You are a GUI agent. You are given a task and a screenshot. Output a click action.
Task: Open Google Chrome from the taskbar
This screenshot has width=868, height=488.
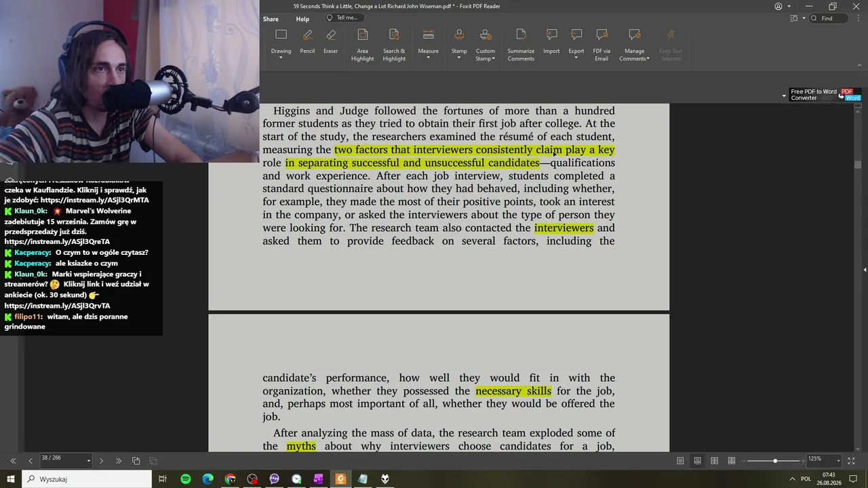[230, 479]
